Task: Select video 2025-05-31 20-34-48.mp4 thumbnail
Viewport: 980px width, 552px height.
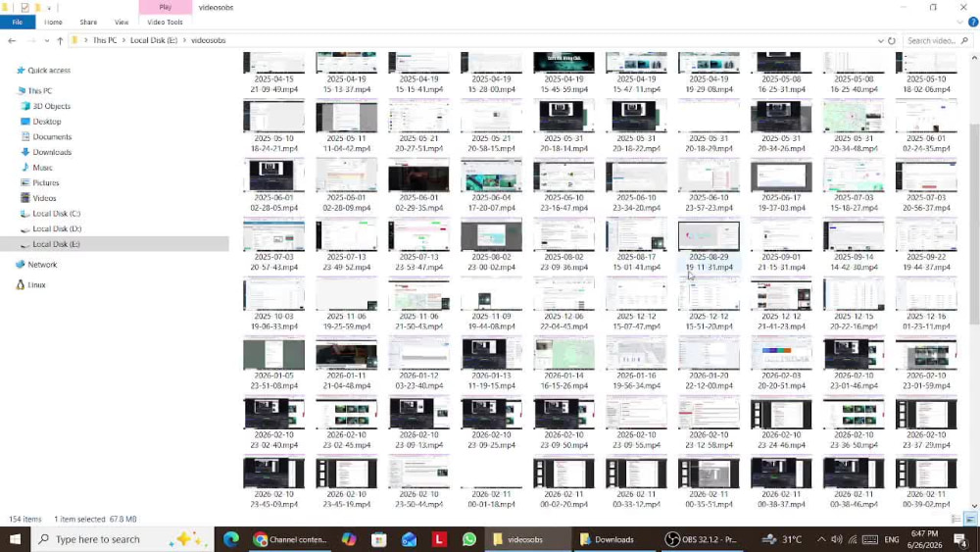Action: [x=854, y=117]
